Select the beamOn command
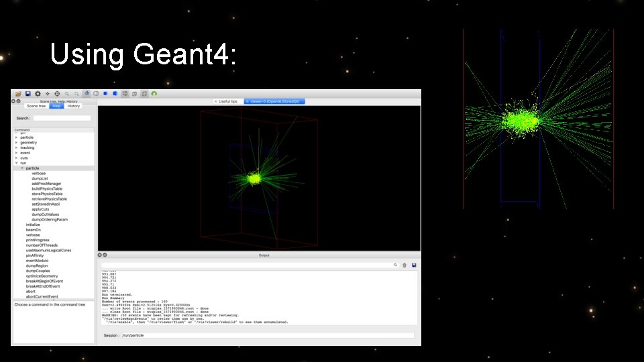 point(34,230)
